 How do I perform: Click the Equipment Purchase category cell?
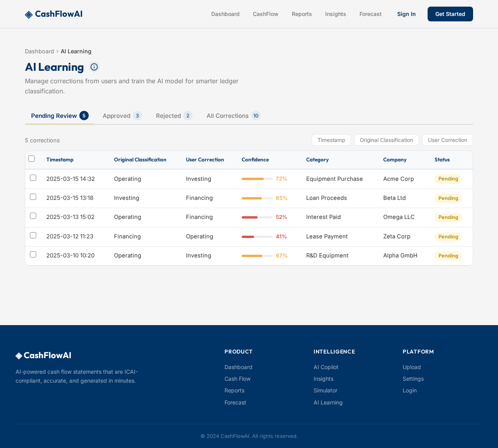pos(335,179)
